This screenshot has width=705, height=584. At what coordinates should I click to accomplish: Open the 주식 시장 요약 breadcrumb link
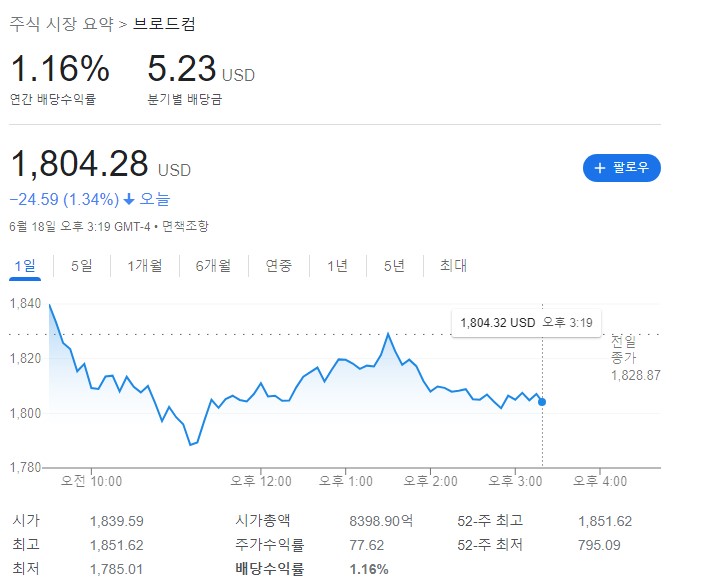coord(62,24)
